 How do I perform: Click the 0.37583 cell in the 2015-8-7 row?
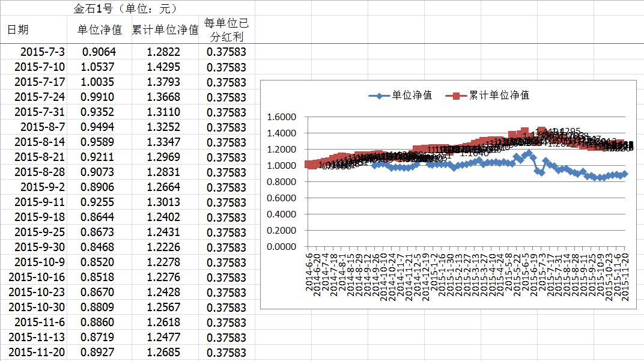[226, 127]
